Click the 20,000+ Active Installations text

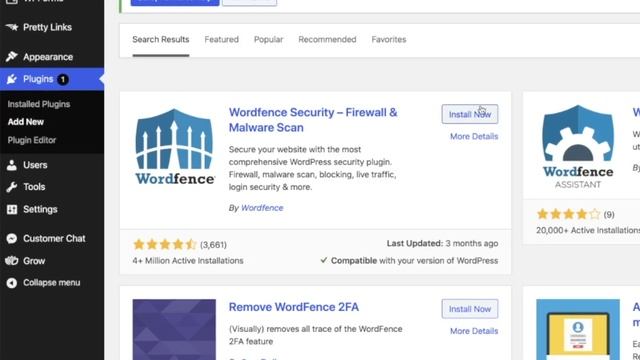point(588,230)
